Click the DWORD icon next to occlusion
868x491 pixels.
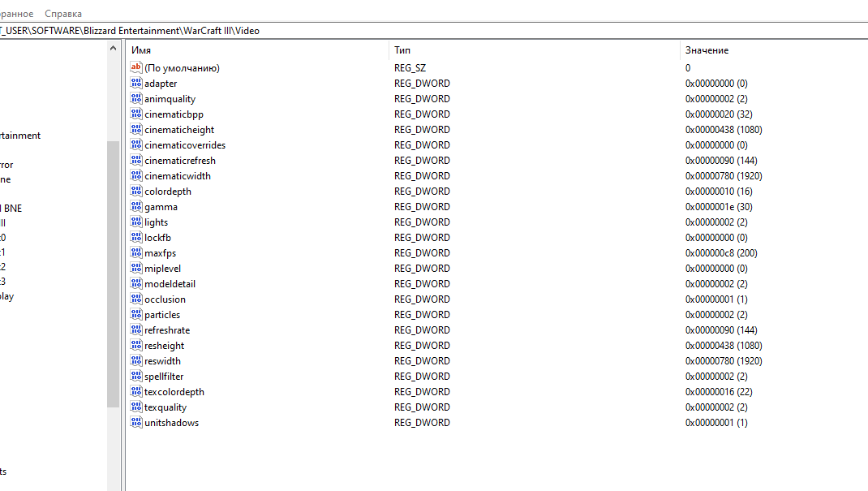pyautogui.click(x=136, y=299)
